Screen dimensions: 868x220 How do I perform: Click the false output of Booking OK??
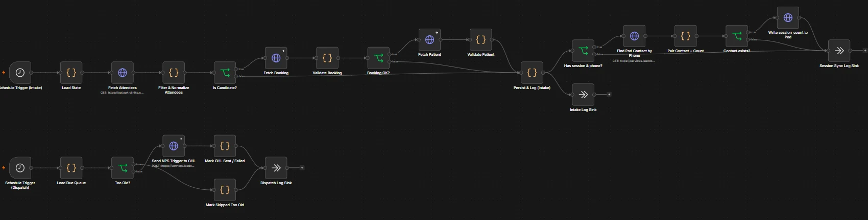(x=390, y=62)
